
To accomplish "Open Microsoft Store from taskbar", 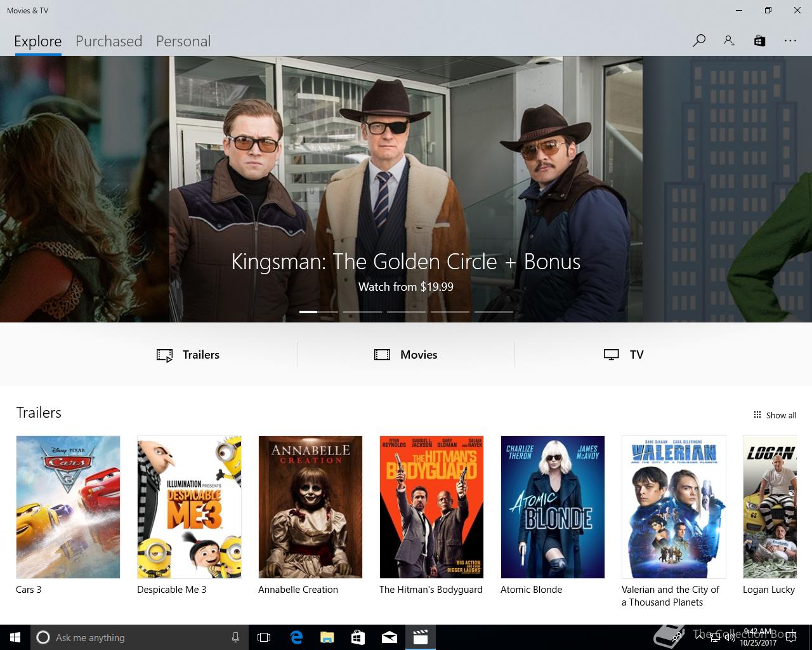I will 358,637.
